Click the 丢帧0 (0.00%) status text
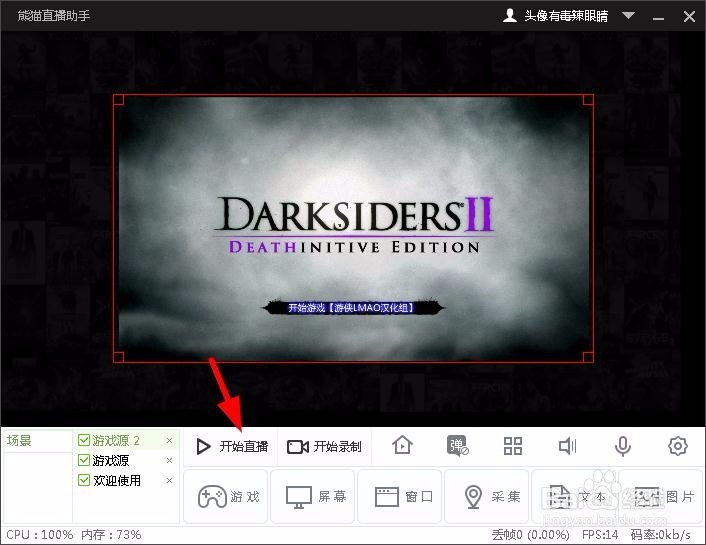The image size is (706, 545). (x=530, y=535)
